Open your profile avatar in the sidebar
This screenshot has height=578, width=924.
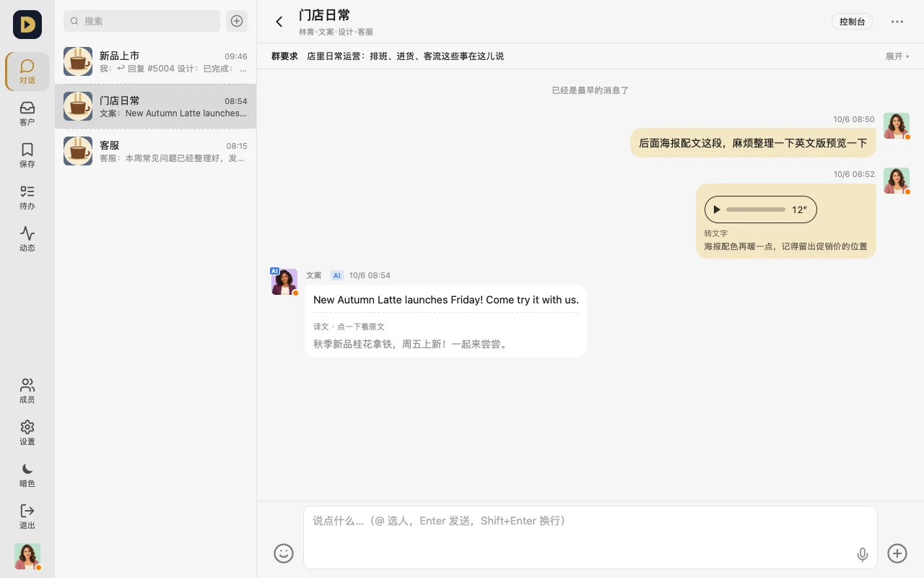[x=27, y=556]
